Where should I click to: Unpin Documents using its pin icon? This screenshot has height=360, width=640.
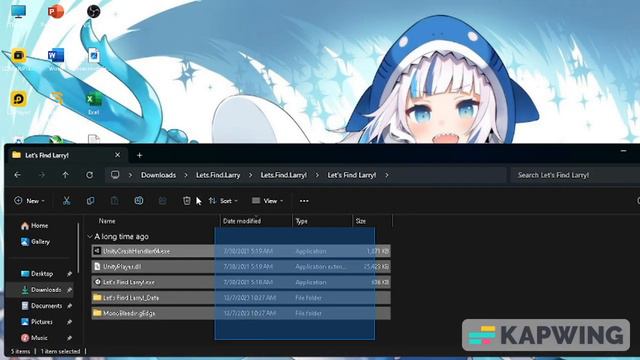[69, 306]
